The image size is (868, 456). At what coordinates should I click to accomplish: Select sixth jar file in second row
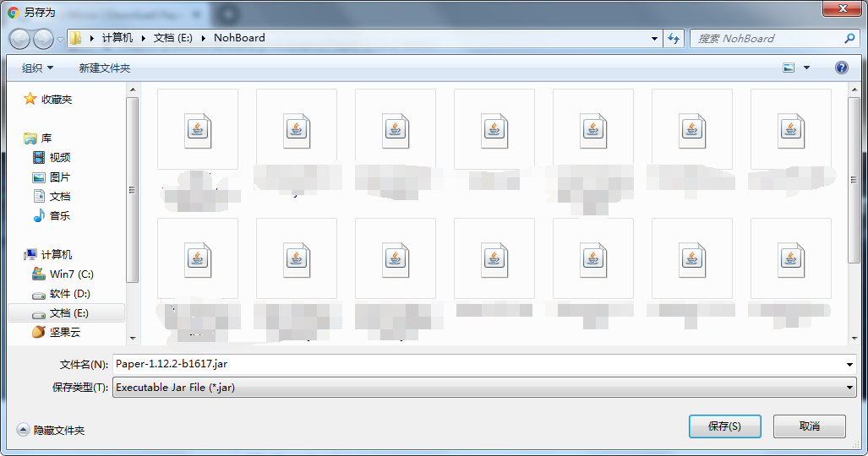[692, 259]
